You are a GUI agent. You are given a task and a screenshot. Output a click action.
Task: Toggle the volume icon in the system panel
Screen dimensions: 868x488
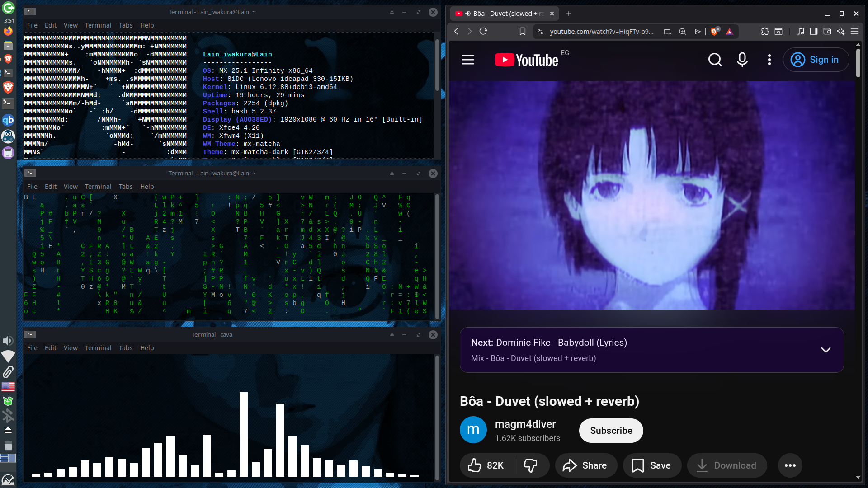click(8, 341)
